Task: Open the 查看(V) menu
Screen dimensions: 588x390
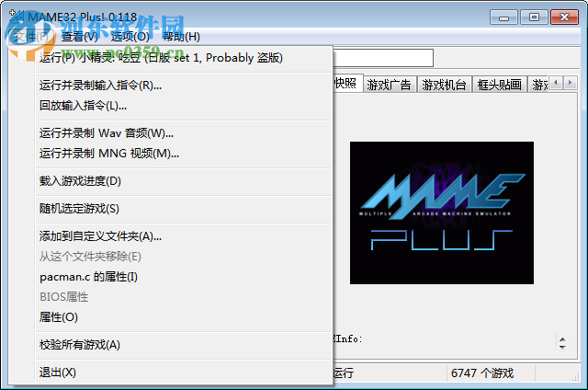Action: coord(80,37)
